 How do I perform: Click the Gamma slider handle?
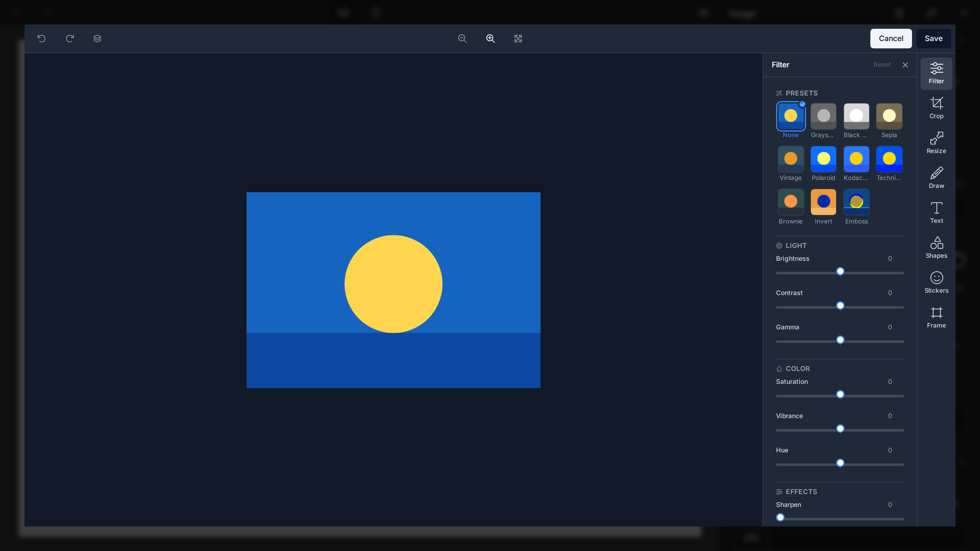tap(840, 340)
